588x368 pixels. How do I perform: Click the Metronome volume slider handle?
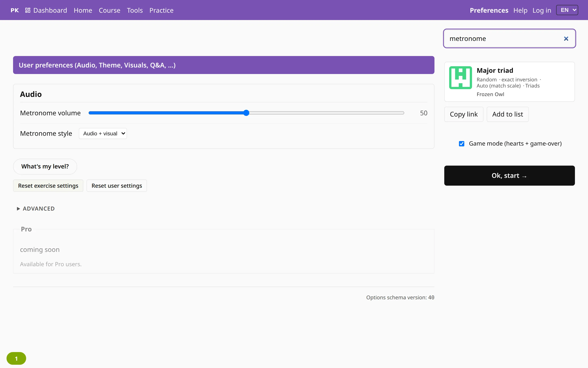click(x=246, y=113)
